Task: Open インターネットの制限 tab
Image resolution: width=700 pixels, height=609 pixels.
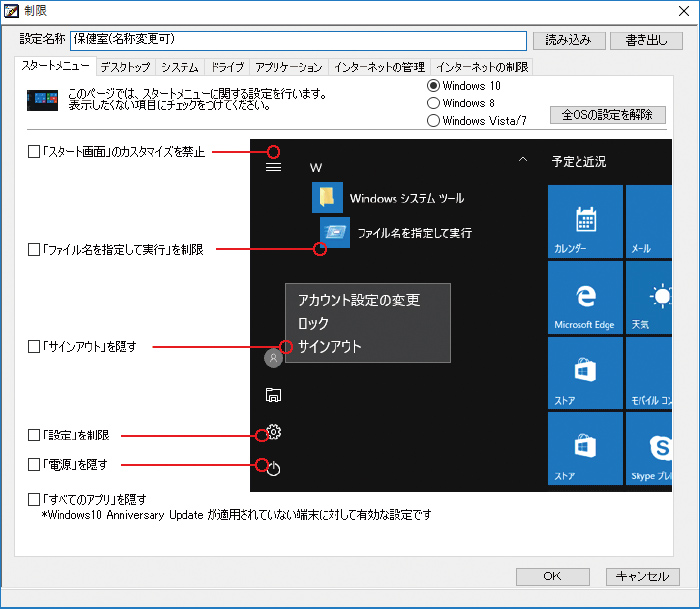Action: tap(482, 67)
